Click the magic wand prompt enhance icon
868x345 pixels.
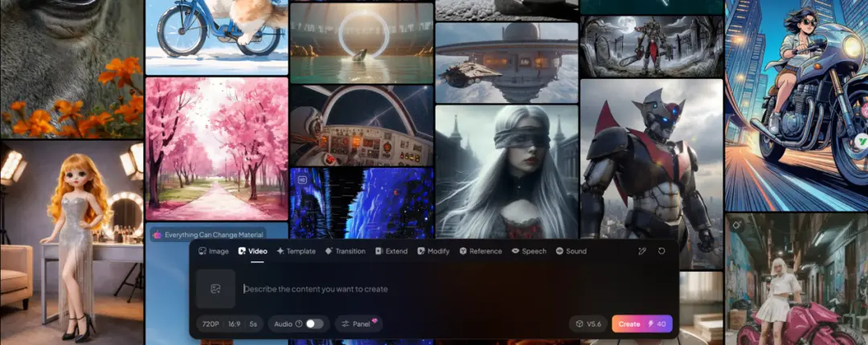point(642,251)
